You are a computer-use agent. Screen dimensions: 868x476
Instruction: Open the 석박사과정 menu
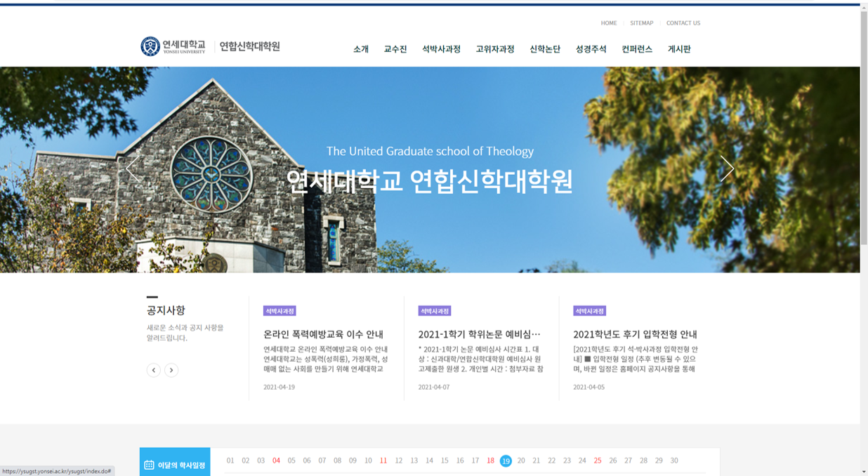click(441, 49)
